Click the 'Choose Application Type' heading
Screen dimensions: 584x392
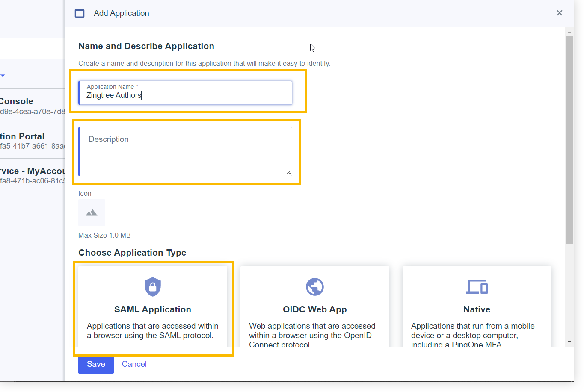point(132,253)
